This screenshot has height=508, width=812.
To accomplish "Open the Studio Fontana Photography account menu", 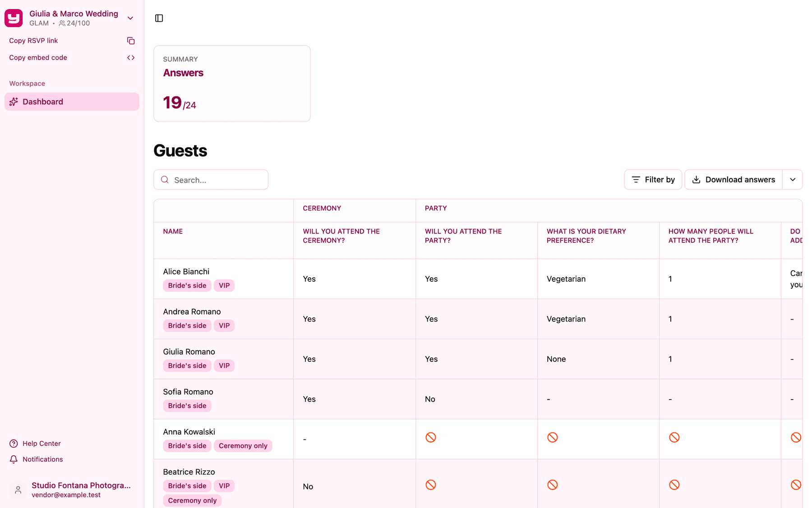I will [x=72, y=489].
